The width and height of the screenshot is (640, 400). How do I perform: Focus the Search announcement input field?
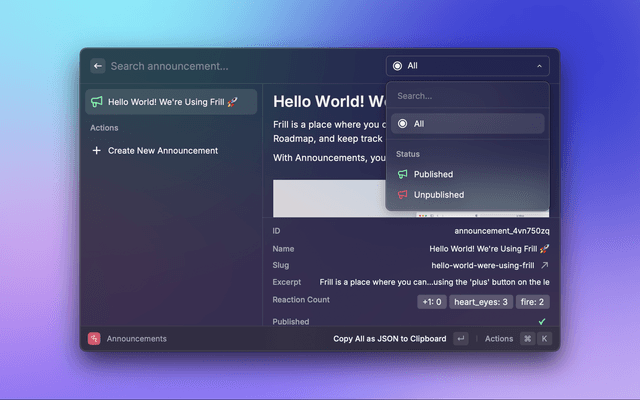(x=240, y=66)
